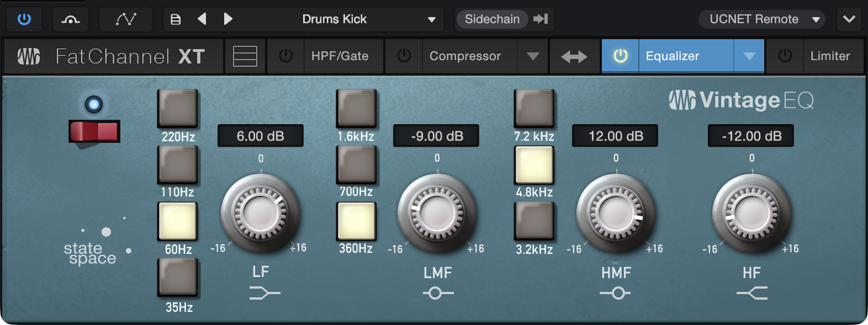868x325 pixels.
Task: Select the 3.2kHz HMF frequency button
Action: click(x=534, y=221)
